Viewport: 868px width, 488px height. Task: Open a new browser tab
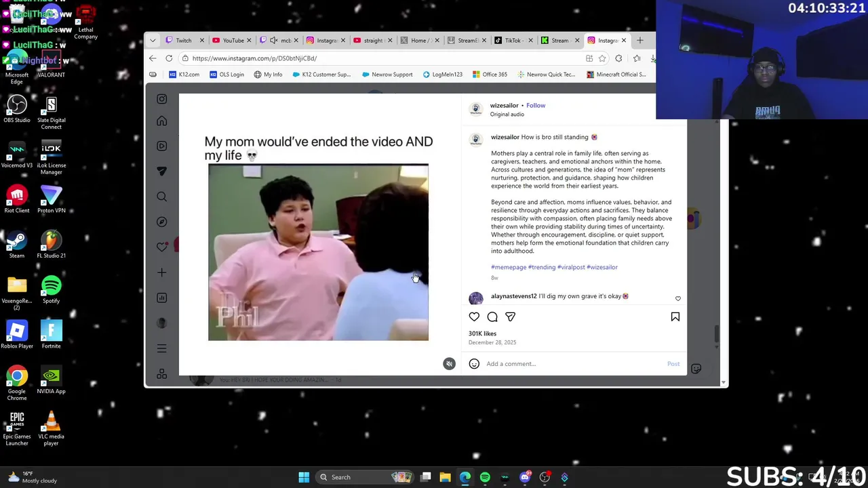tap(639, 40)
